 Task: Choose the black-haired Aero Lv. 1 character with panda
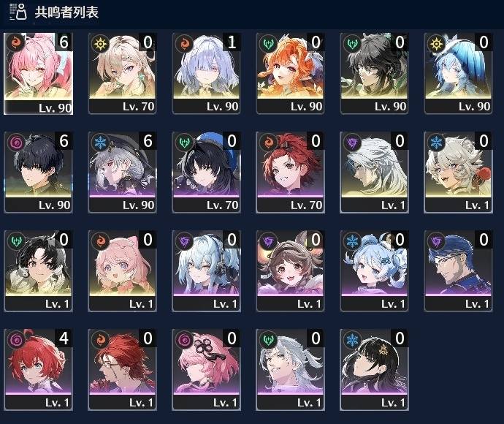[38, 271]
